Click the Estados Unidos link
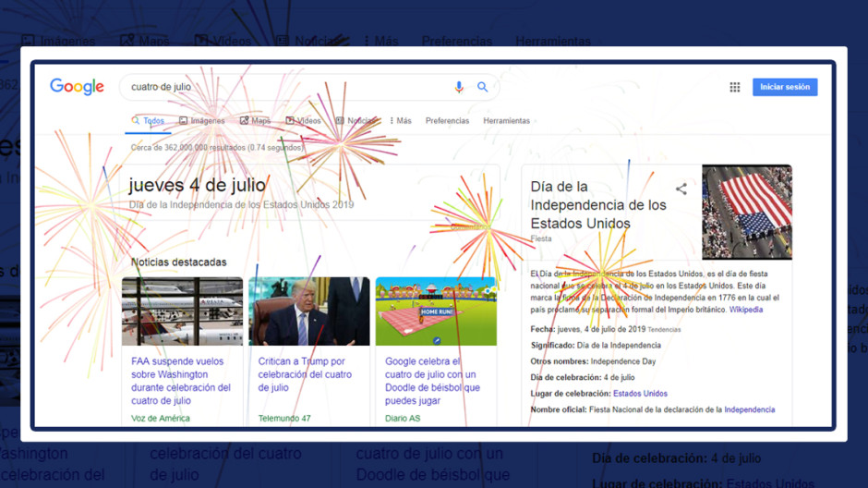Screen dimensions: 868x488 point(640,394)
